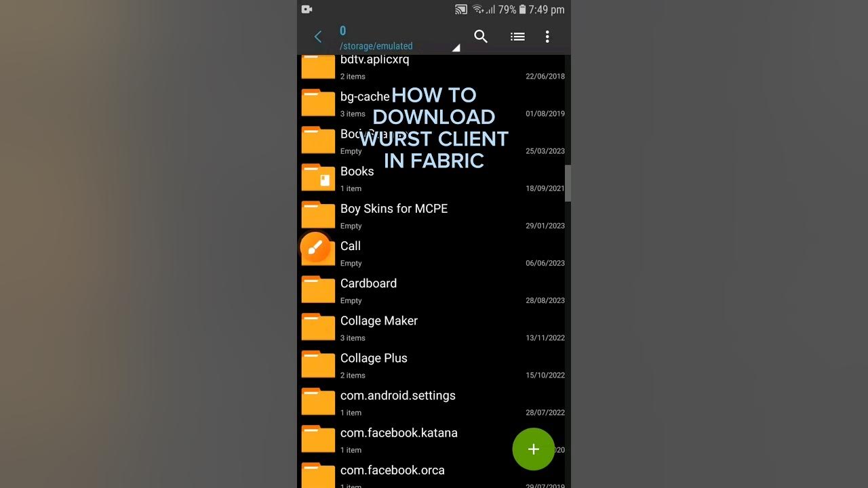Tap the green plus add button

tap(534, 449)
